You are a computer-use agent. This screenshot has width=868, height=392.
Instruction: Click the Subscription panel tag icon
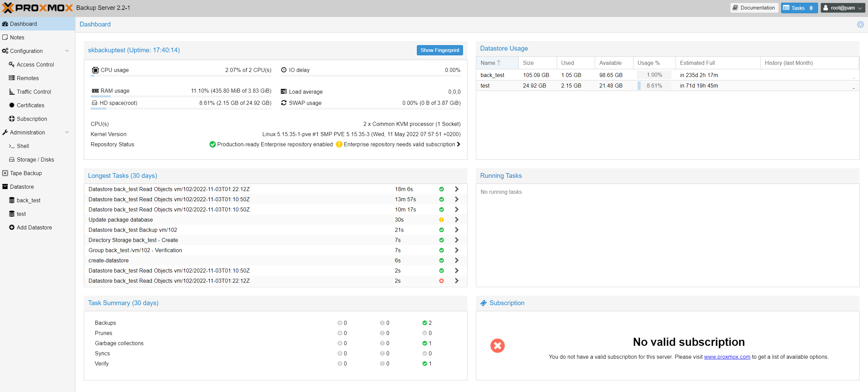(x=483, y=303)
